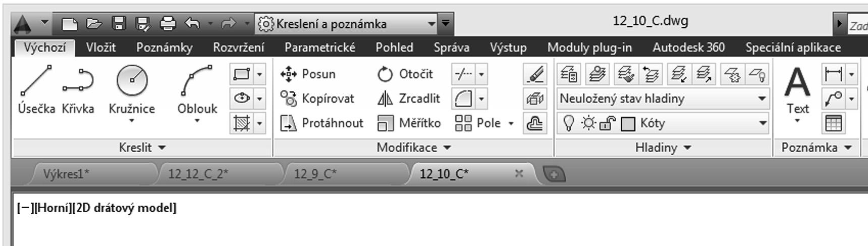868x246 pixels.
Task: Open the 12_9_C* drawing tab
Action: pyautogui.click(x=316, y=174)
